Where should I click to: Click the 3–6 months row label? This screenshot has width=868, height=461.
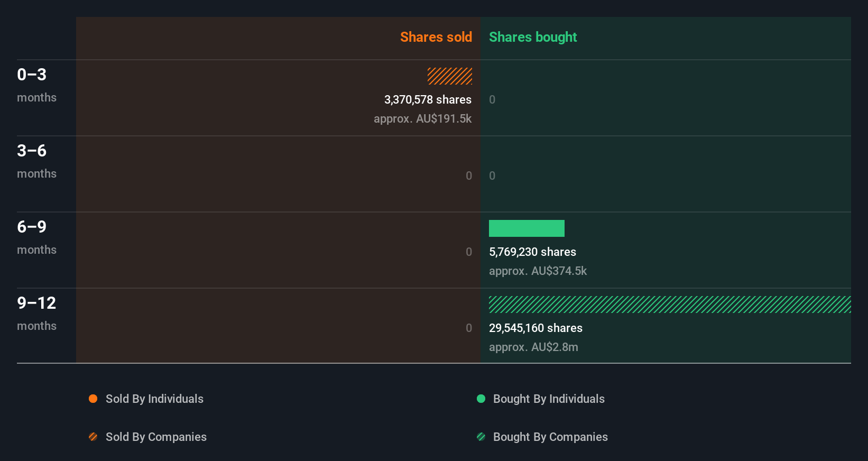36,161
